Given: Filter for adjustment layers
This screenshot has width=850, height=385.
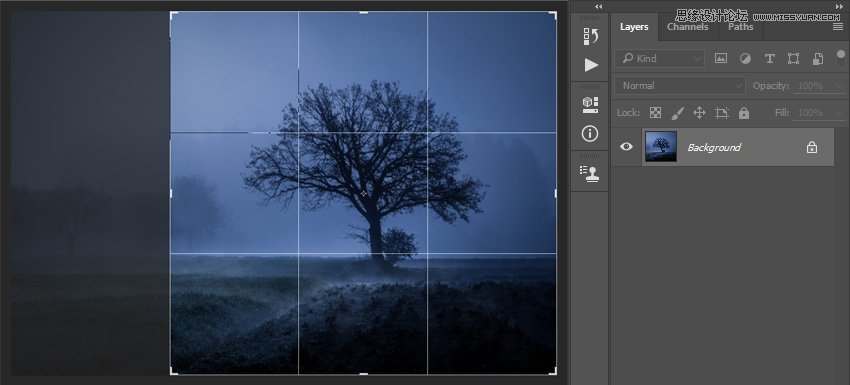Looking at the screenshot, I should click(745, 59).
